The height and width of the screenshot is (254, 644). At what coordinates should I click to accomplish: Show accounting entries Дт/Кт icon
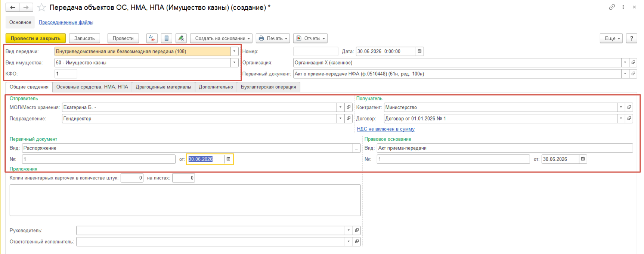pyautogui.click(x=152, y=38)
